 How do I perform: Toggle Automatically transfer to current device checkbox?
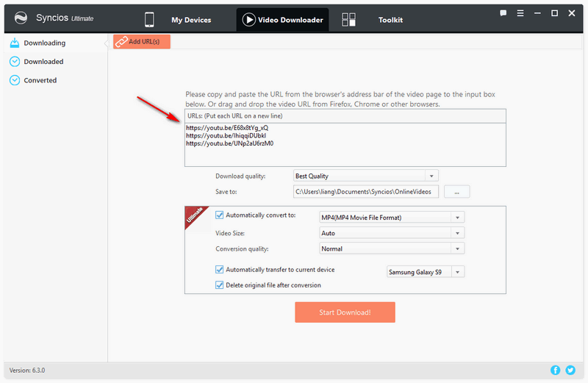coord(219,269)
